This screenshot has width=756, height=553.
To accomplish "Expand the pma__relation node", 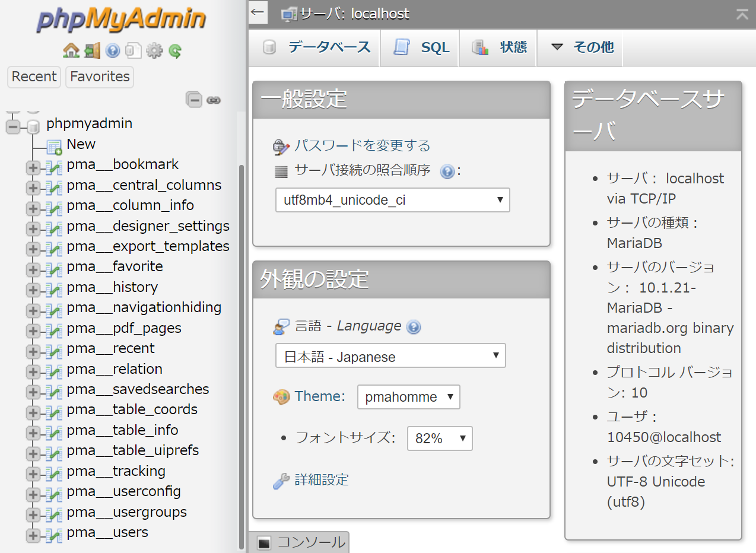I will [33, 371].
